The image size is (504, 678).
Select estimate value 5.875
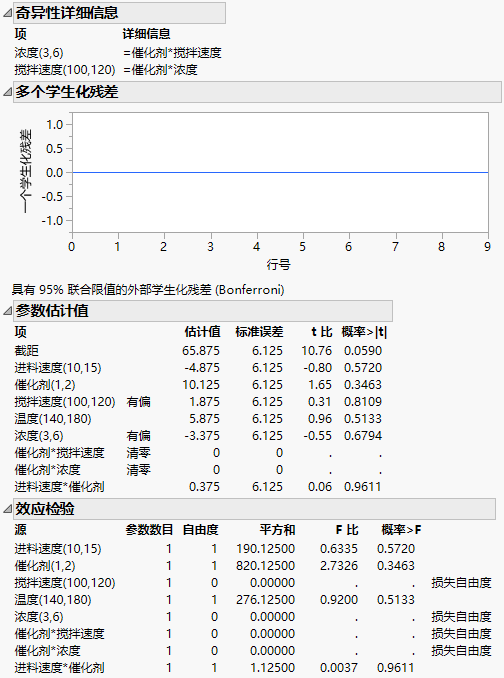point(204,419)
